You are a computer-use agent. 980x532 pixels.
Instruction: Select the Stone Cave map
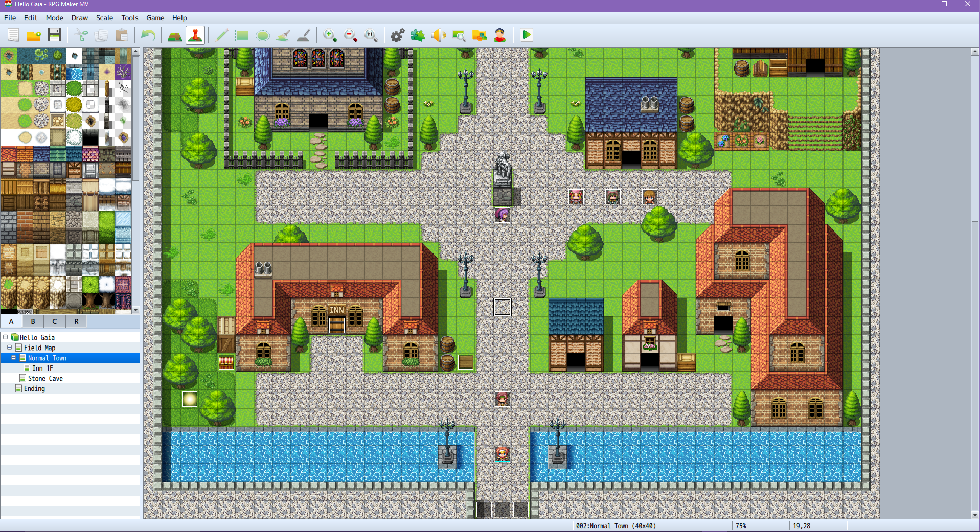point(45,379)
